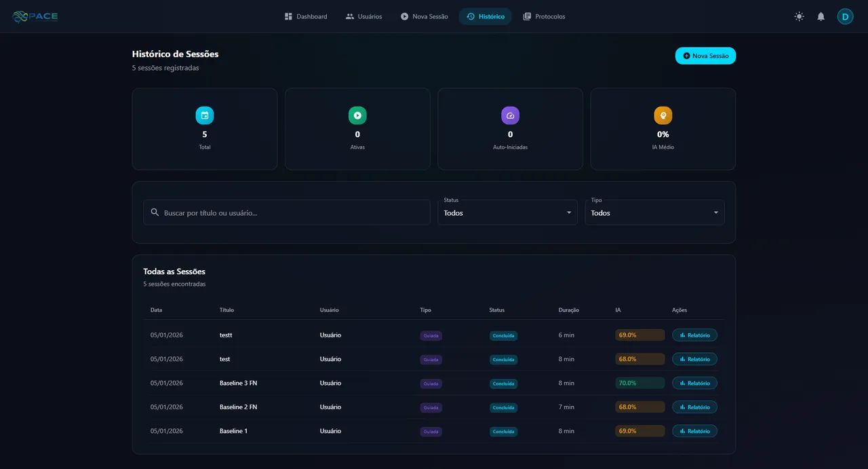
Task: Switch to the Protocolos tab
Action: 544,16
